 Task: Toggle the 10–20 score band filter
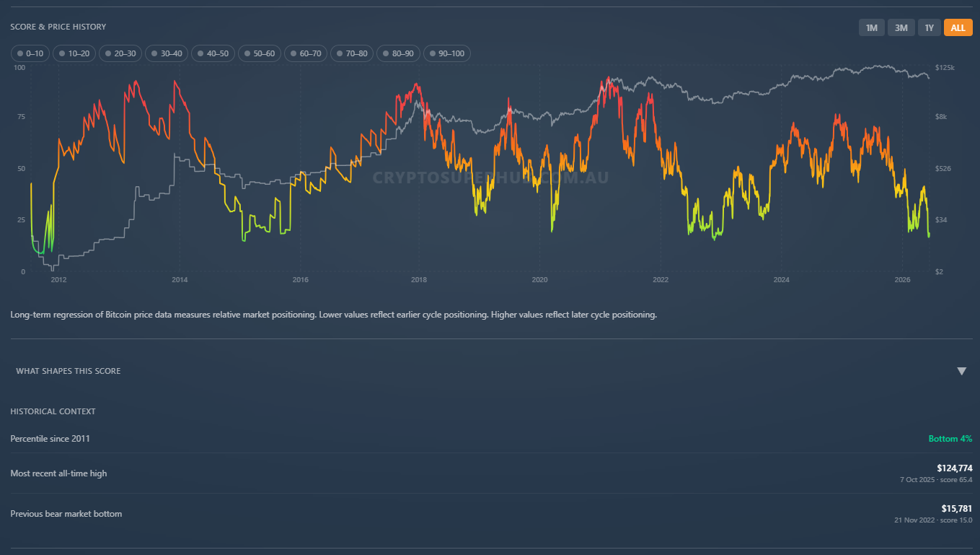click(x=74, y=53)
